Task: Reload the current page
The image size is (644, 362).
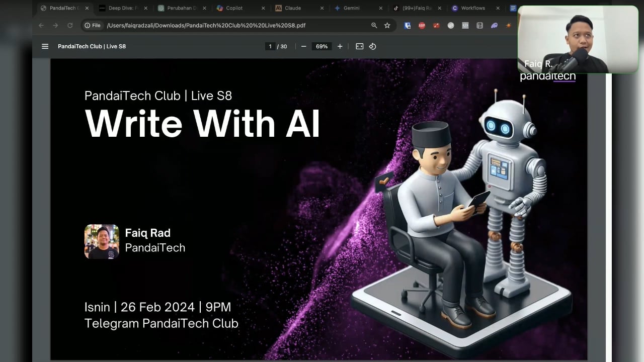Action: (70, 25)
